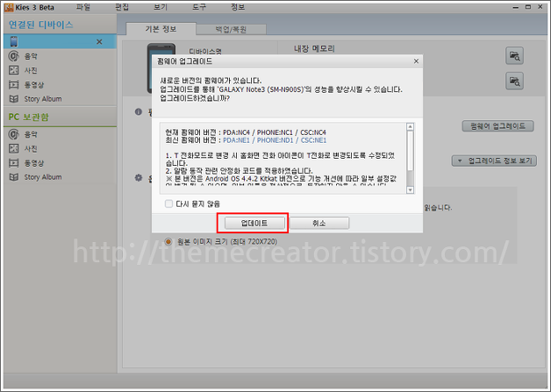Disconnect the device with the X icon
The height and width of the screenshot is (392, 551).
coord(99,42)
